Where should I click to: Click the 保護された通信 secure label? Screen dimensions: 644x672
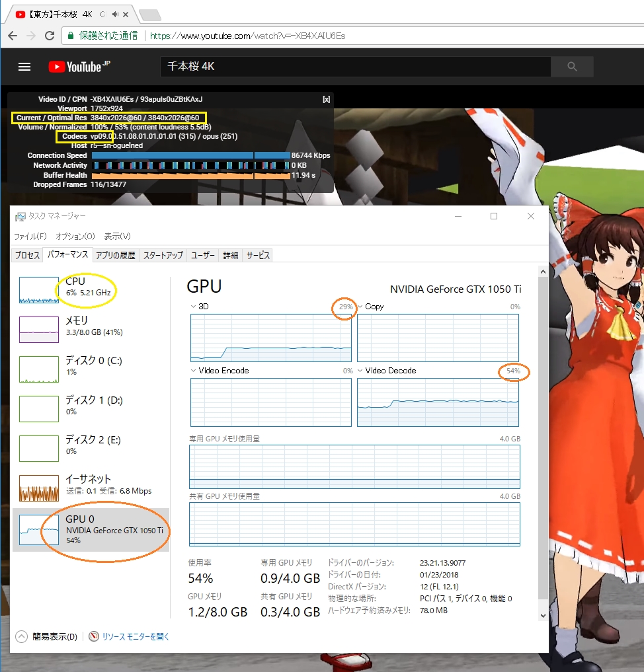[x=108, y=36]
